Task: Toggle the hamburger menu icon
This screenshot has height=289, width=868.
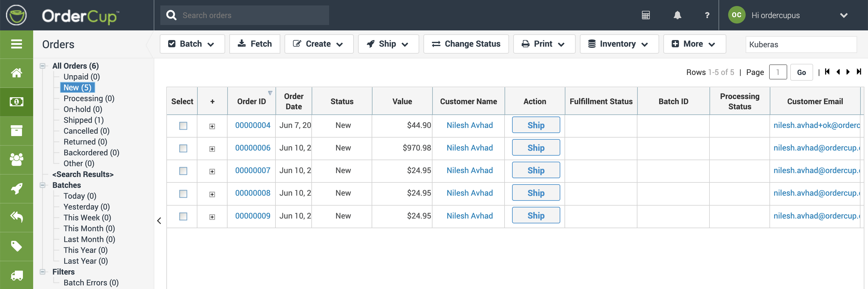Action: tap(17, 44)
